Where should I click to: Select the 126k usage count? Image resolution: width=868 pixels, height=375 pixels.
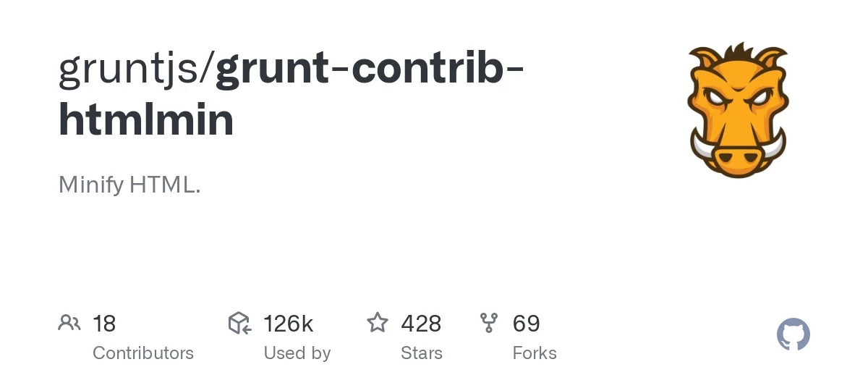[x=288, y=324]
